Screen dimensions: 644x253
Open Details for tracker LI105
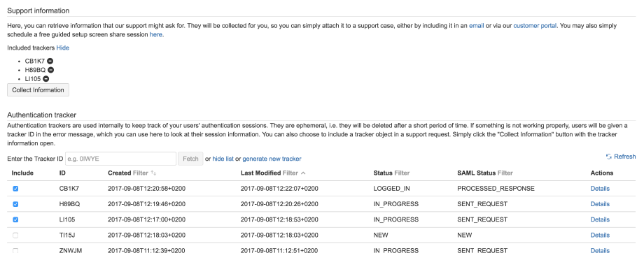(600, 219)
